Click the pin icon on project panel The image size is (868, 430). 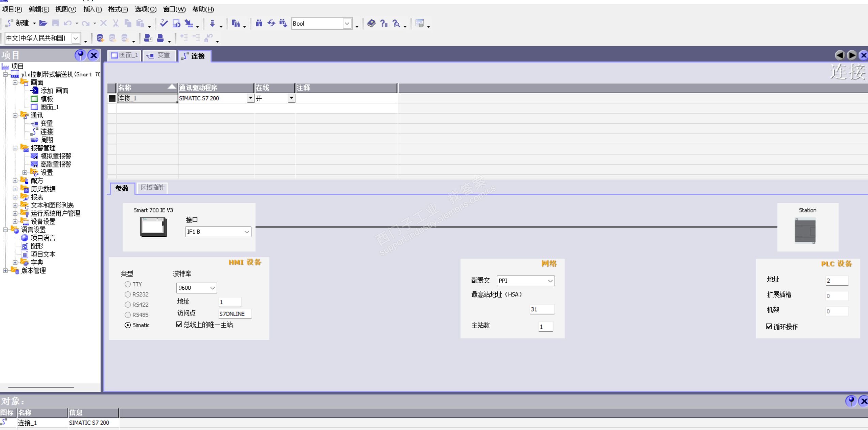[80, 55]
